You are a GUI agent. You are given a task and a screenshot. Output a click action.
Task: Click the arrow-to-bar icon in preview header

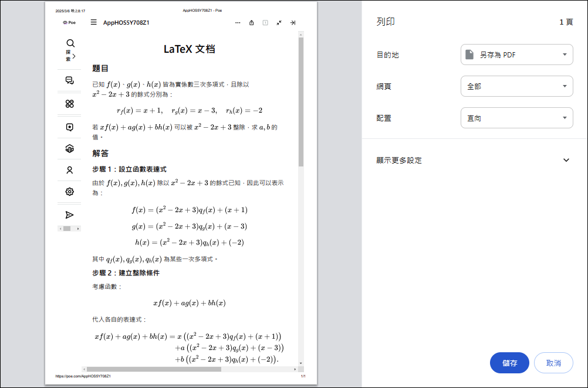point(293,23)
